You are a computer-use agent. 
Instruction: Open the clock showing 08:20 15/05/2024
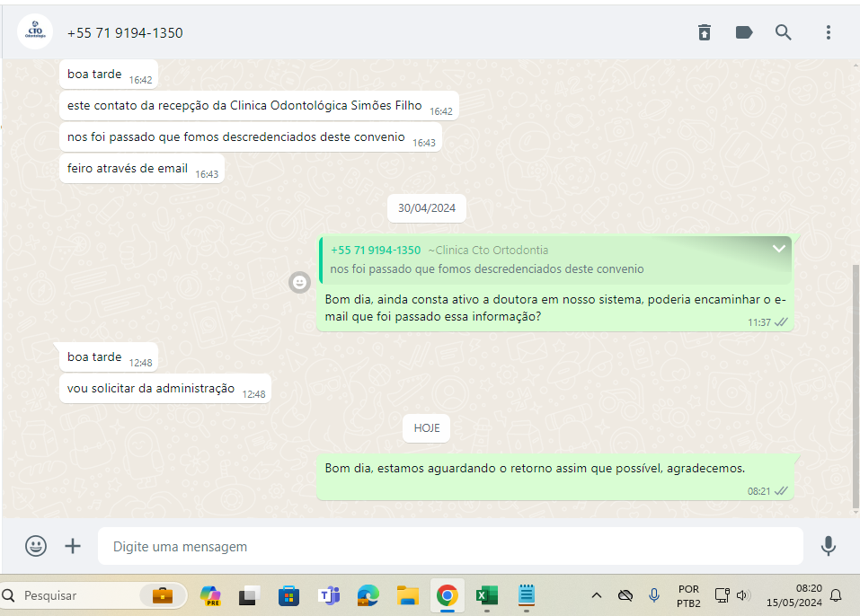click(794, 595)
